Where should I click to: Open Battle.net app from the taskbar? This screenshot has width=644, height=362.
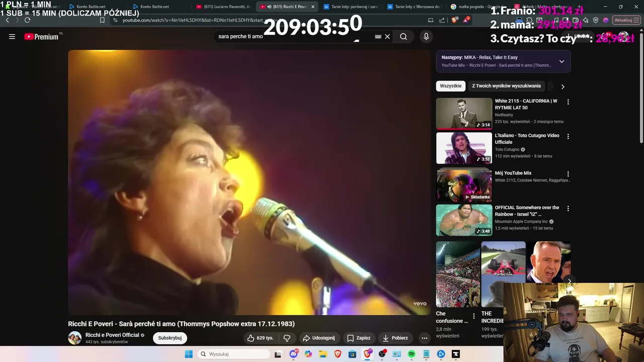441,354
